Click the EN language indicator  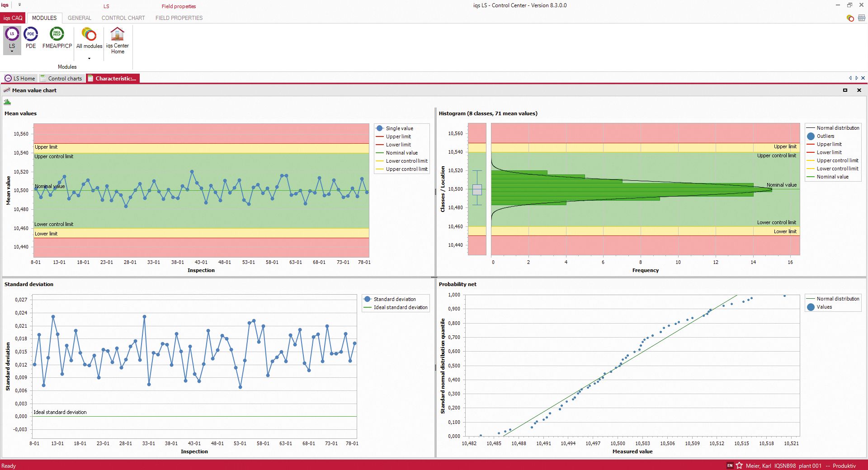[x=730, y=465]
